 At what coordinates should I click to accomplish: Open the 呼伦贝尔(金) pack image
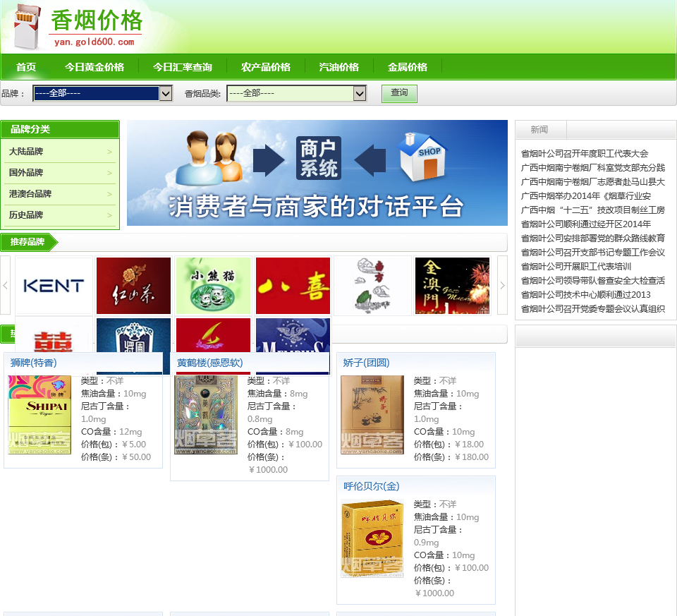[x=372, y=538]
